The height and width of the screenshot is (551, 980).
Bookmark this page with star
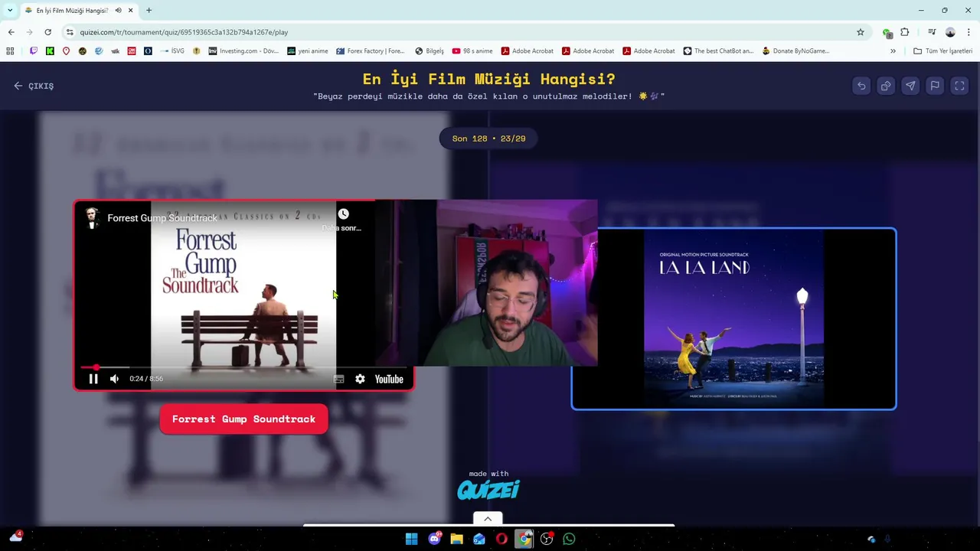861,32
